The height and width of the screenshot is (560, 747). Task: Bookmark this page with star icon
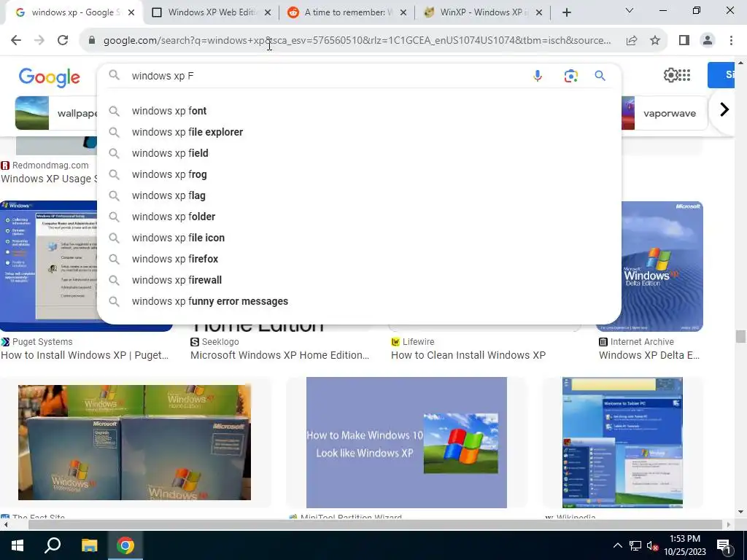click(655, 41)
